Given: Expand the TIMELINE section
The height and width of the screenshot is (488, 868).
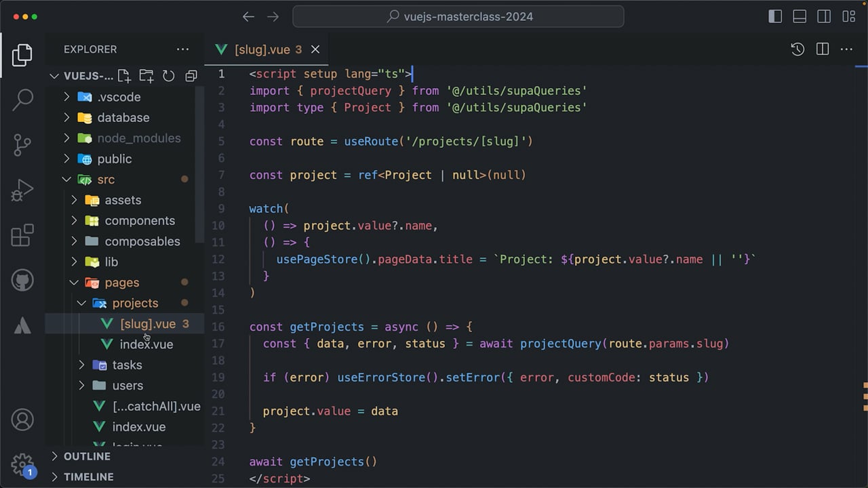Looking at the screenshot, I should coord(55,477).
